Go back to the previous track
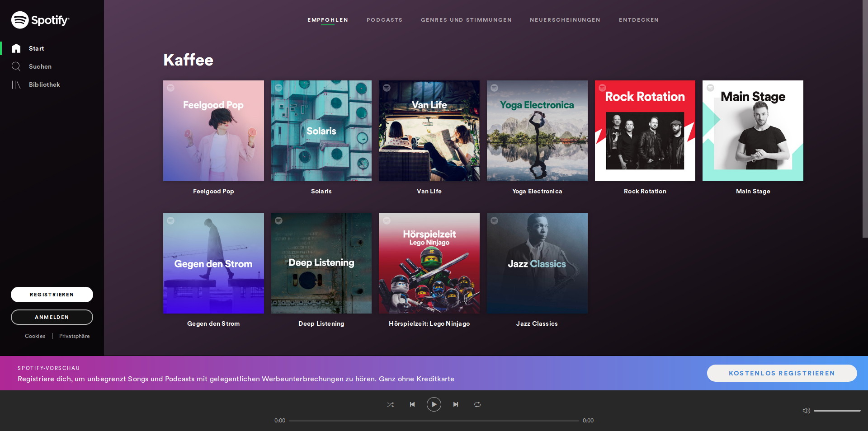 click(412, 404)
